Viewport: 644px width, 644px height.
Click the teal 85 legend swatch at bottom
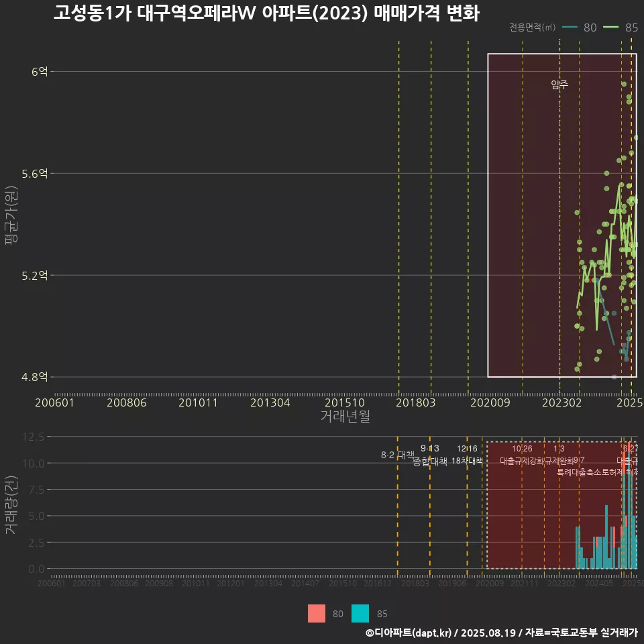[360, 614]
